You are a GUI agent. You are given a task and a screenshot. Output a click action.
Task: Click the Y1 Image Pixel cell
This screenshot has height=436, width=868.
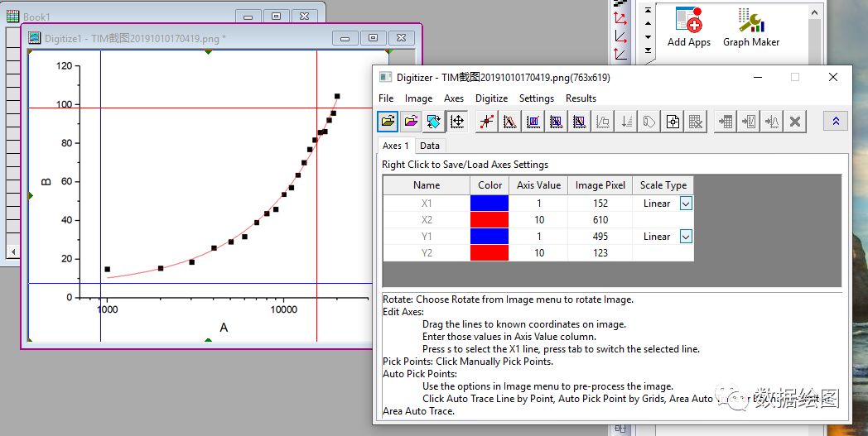tap(600, 237)
